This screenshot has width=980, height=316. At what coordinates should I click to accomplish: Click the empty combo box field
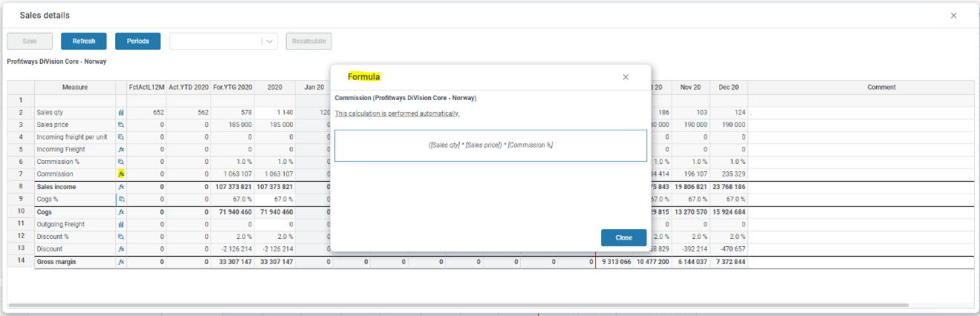[x=216, y=42]
